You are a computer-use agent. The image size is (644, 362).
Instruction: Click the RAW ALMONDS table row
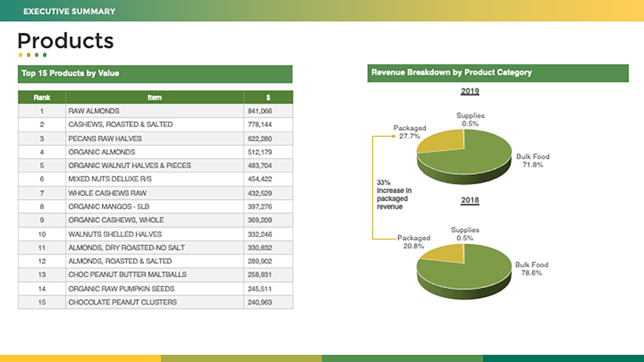coord(94,111)
